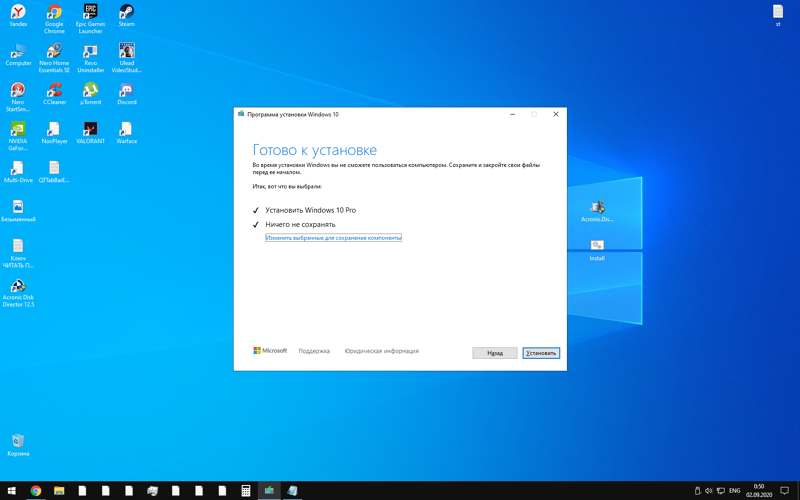Click the volume icon in system tray
800x500 pixels.
[708, 491]
